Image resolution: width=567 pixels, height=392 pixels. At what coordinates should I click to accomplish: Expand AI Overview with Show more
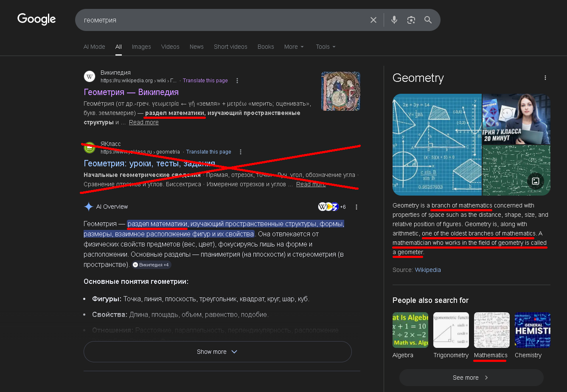pyautogui.click(x=218, y=352)
